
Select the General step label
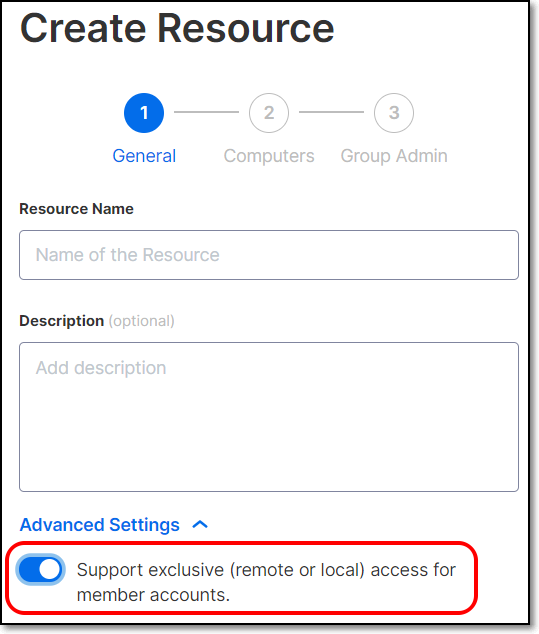point(144,156)
